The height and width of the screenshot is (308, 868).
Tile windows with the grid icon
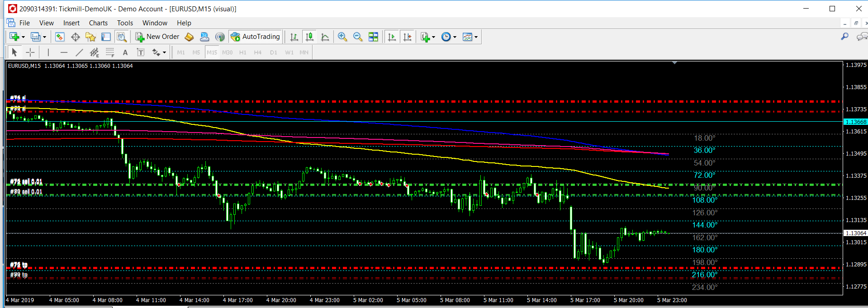(x=373, y=37)
